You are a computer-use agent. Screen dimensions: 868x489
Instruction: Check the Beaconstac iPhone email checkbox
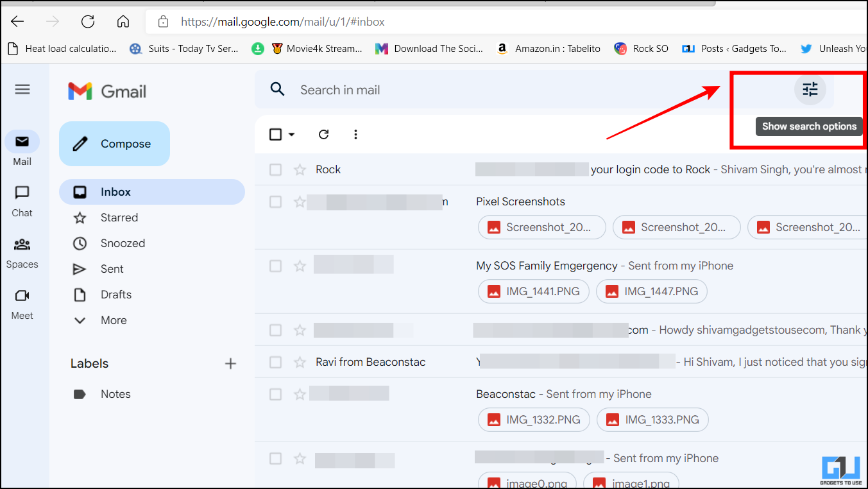coord(275,394)
